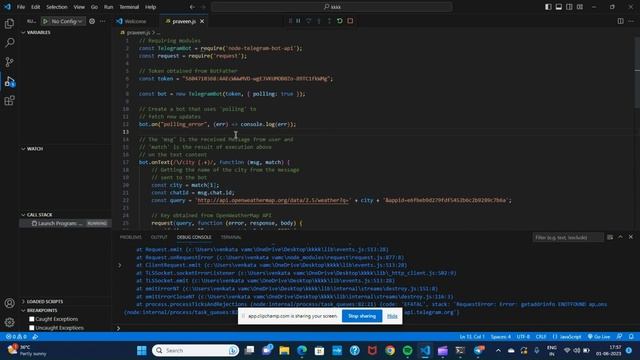This screenshot has height=360, width=640.
Task: Enable Caught Exceptions breakpoint checkbox
Action: coord(32,319)
